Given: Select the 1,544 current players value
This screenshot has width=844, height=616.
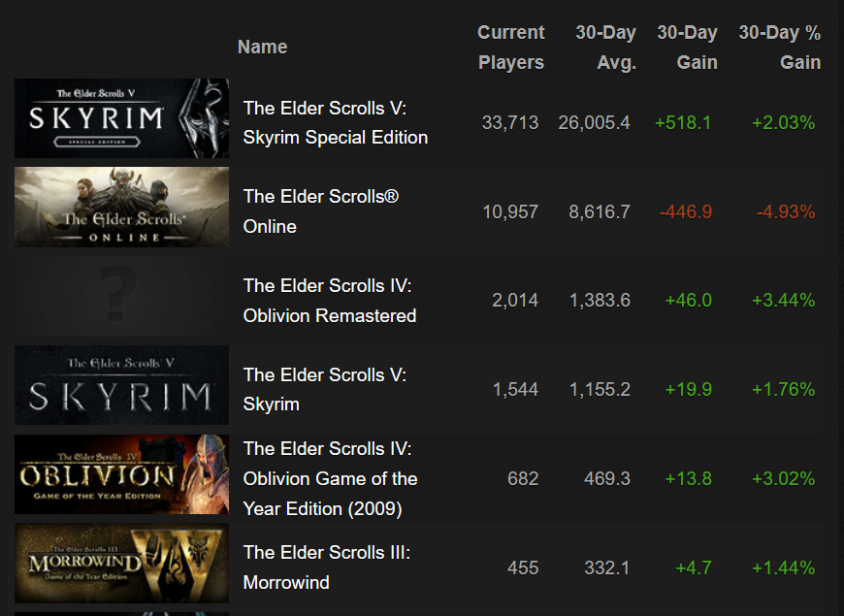Looking at the screenshot, I should (x=516, y=389).
